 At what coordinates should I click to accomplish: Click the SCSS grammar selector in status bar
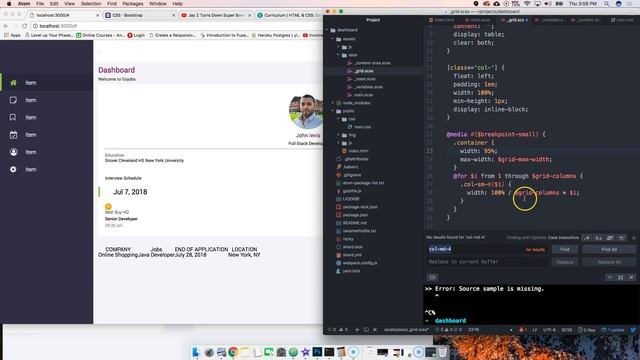567,330
